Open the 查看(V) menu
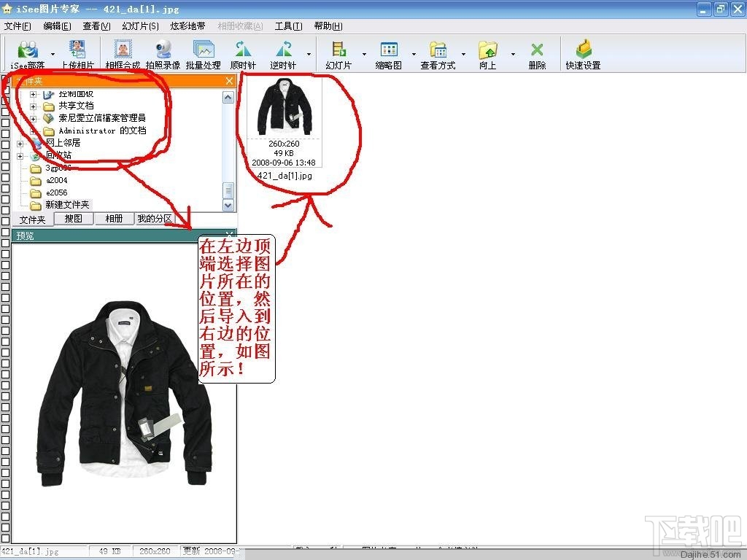The image size is (747, 560). 97,26
